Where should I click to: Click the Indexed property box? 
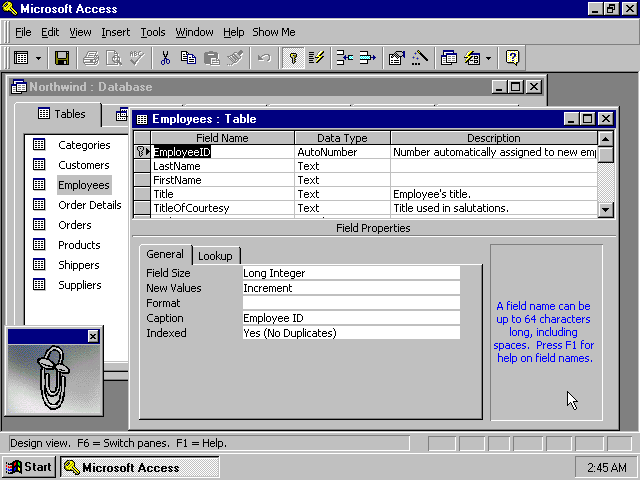coord(351,333)
